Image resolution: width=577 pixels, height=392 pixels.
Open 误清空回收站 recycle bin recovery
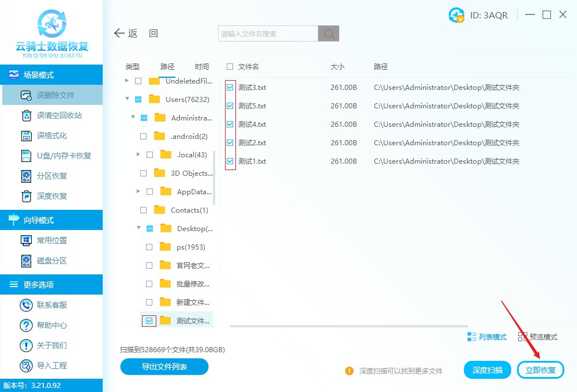tap(27, 115)
